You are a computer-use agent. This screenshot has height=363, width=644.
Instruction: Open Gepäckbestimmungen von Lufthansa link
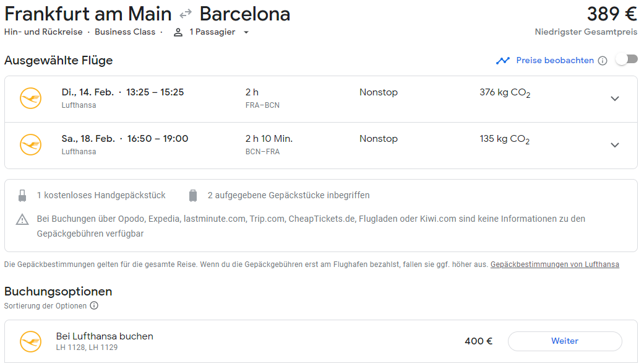(554, 265)
